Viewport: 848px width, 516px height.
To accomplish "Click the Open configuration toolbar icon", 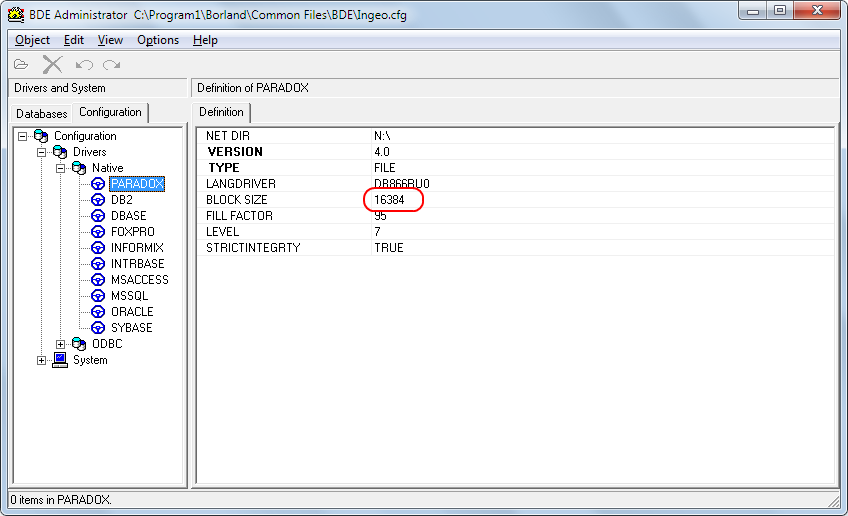I will [x=21, y=65].
